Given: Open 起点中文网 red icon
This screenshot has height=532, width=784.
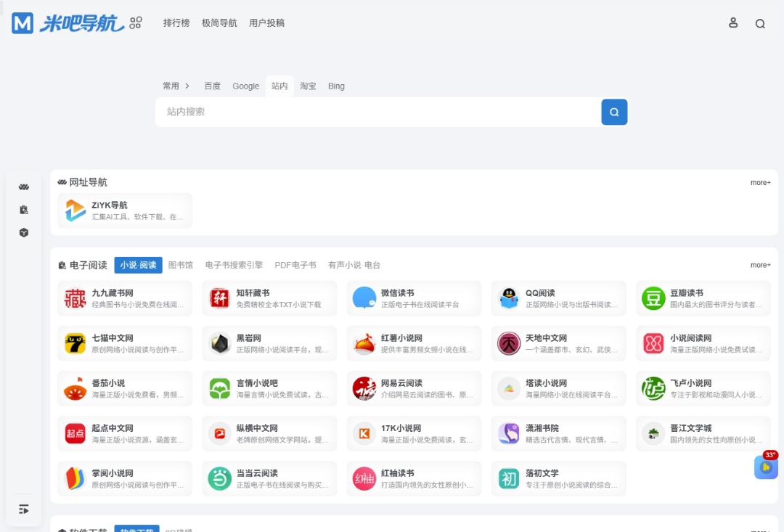Looking at the screenshot, I should point(75,433).
